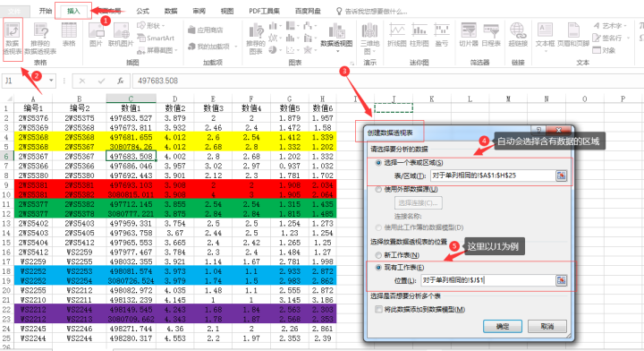This screenshot has width=644, height=351.
Task: Open the PDF工具集 tab
Action: 264,11
